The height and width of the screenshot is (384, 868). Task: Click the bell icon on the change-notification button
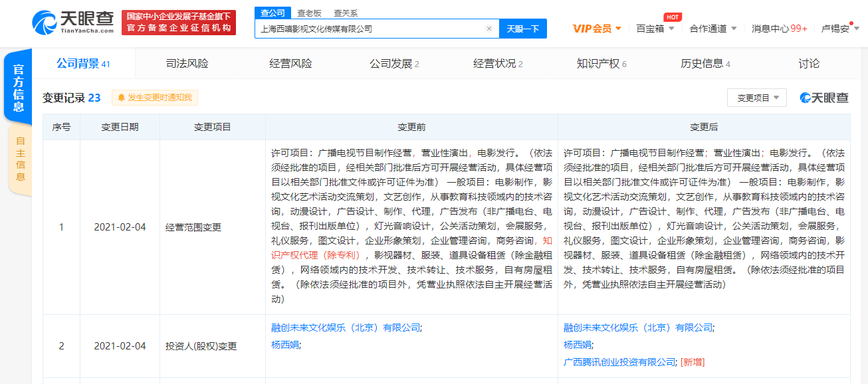click(x=121, y=98)
